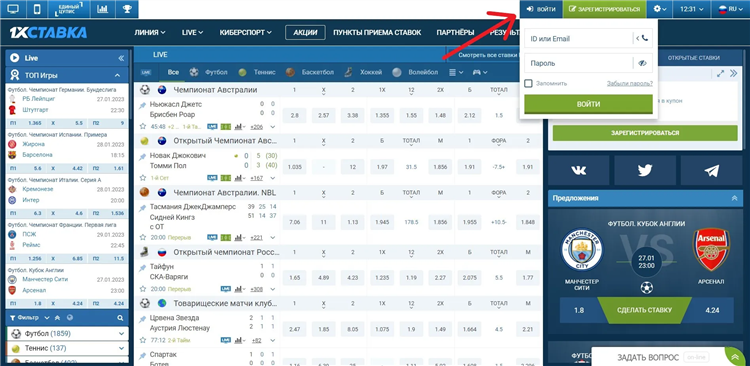
Task: Open the VK social page
Action: click(x=579, y=170)
